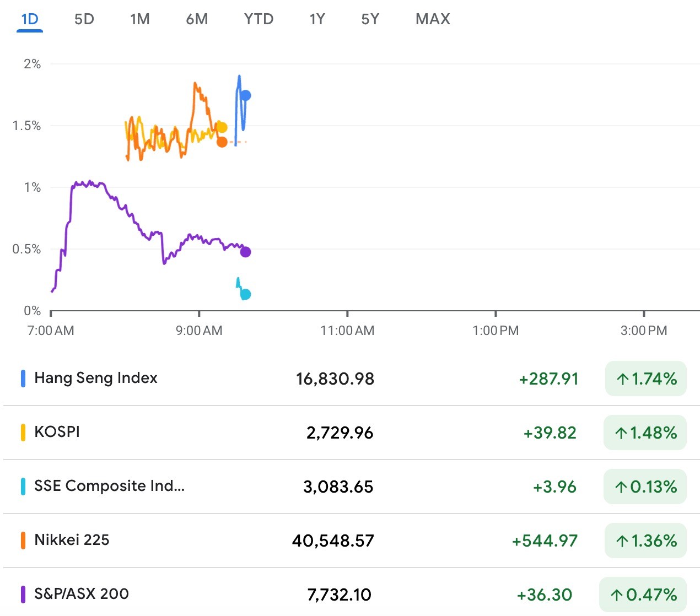The width and height of the screenshot is (700, 616).
Task: Click the 1:00 PM axis label
Action: (x=496, y=331)
